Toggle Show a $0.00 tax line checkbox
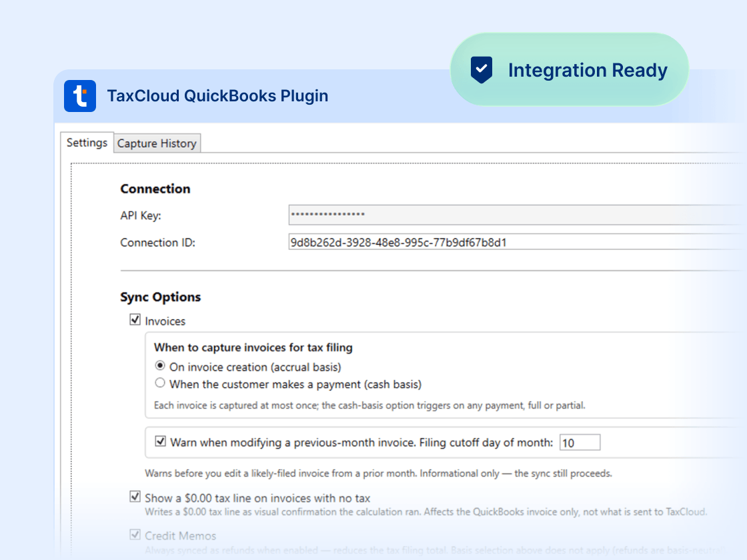The width and height of the screenshot is (747, 560). coord(135,497)
